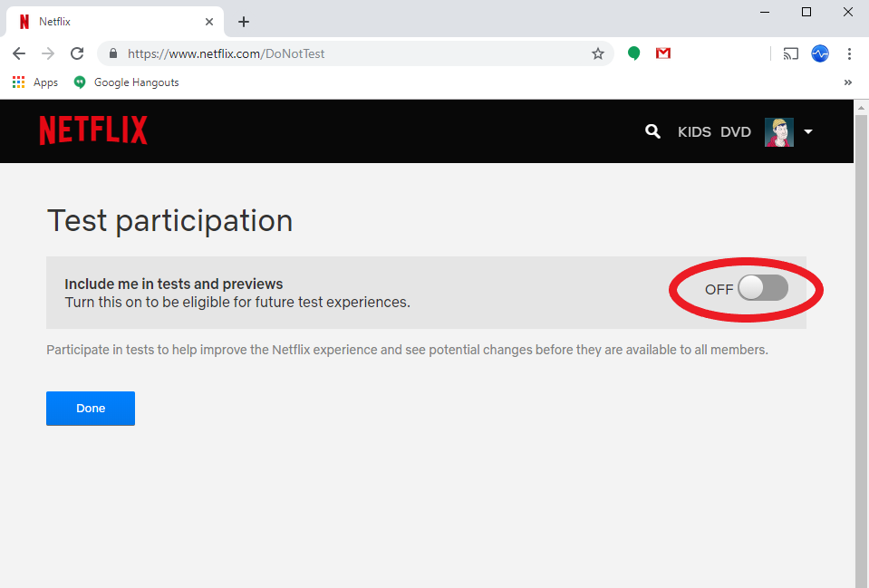This screenshot has height=588, width=869.
Task: Select the Netflix browser tab
Action: pyautogui.click(x=115, y=22)
